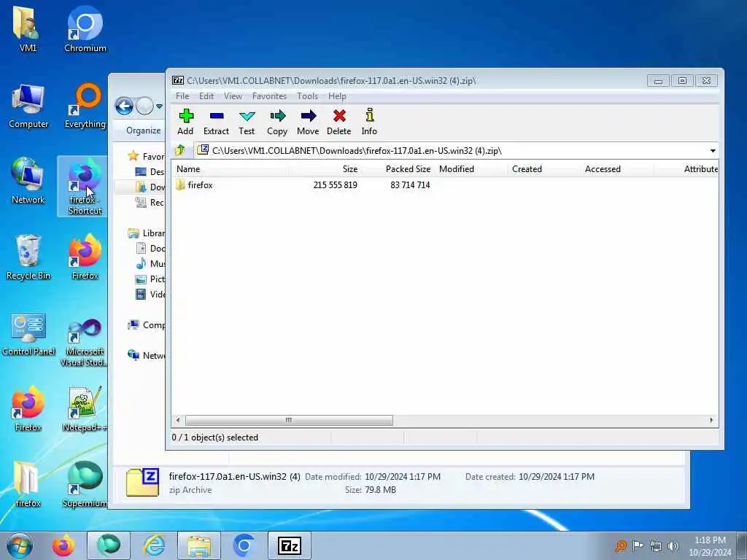Open the Windows Start menu
Viewport: 747px width, 560px height.
(20, 545)
